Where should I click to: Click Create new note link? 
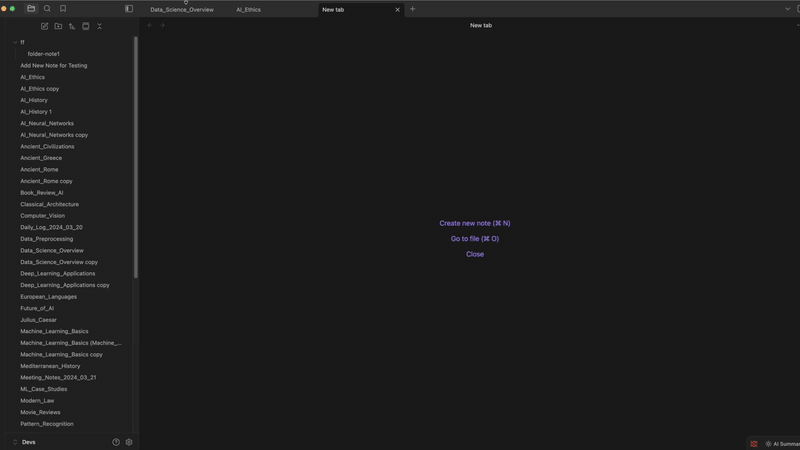(475, 223)
